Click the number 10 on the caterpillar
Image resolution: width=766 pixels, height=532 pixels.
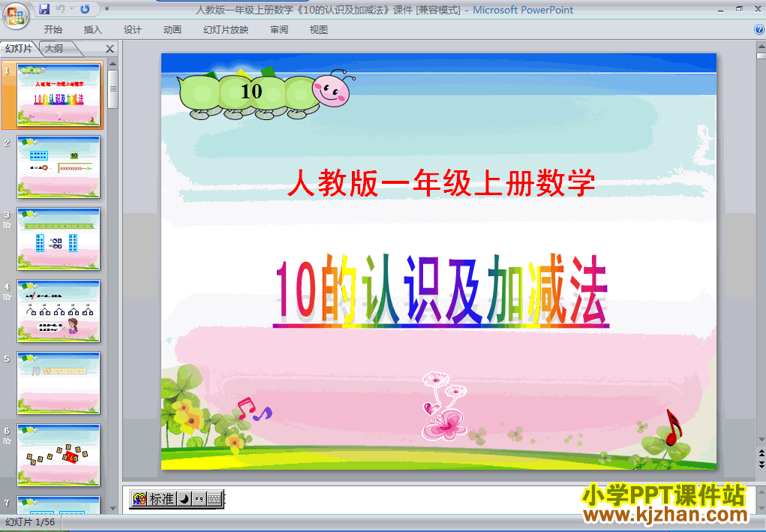tap(251, 92)
